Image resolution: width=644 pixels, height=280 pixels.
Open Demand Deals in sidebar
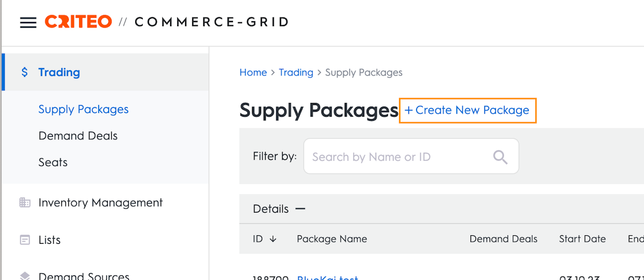(78, 136)
